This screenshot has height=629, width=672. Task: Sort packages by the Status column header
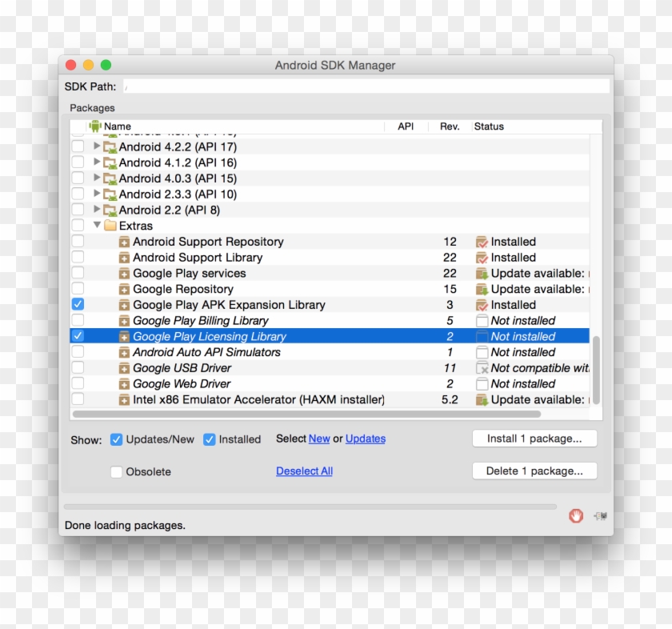[x=489, y=126]
